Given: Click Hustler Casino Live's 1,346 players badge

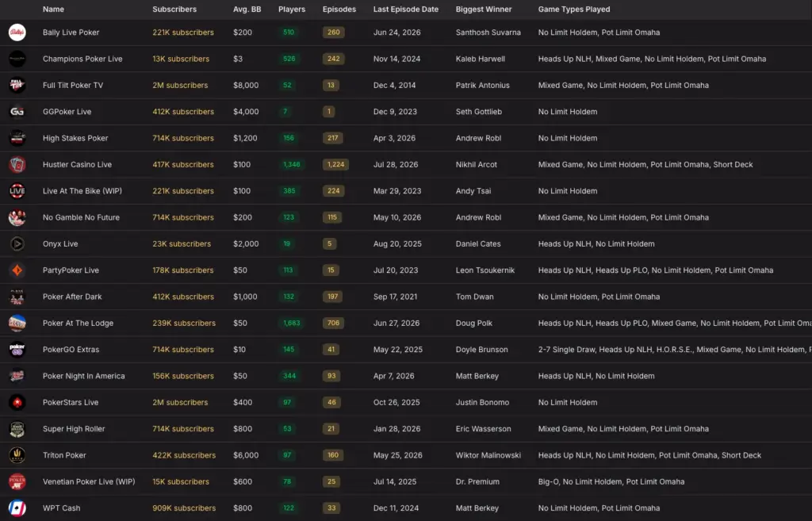Looking at the screenshot, I should (x=292, y=164).
